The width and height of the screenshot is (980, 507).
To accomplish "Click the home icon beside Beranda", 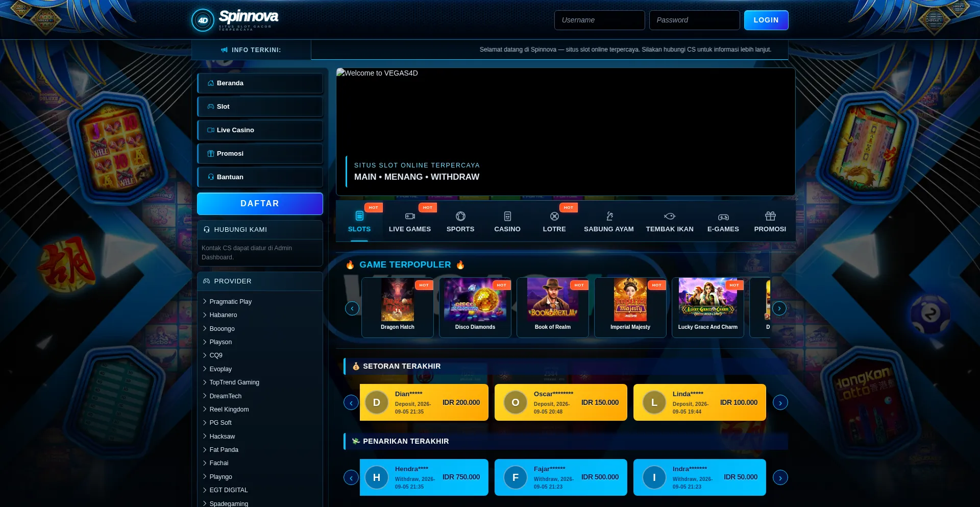I will [x=211, y=83].
